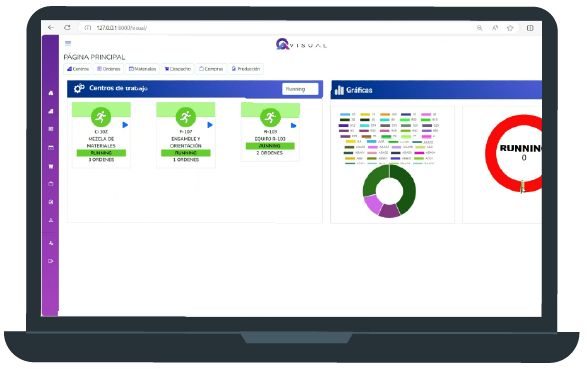Click the logout icon at sidebar bottom
Image resolution: width=587 pixels, height=369 pixels.
point(51,261)
